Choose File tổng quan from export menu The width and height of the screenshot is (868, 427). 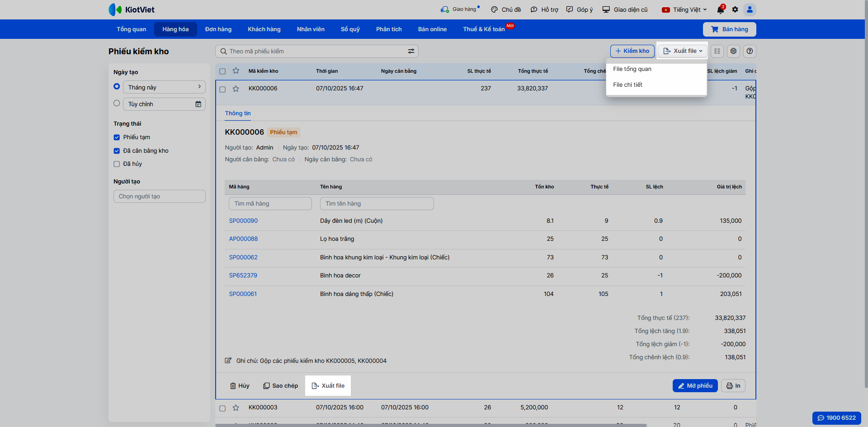click(632, 69)
